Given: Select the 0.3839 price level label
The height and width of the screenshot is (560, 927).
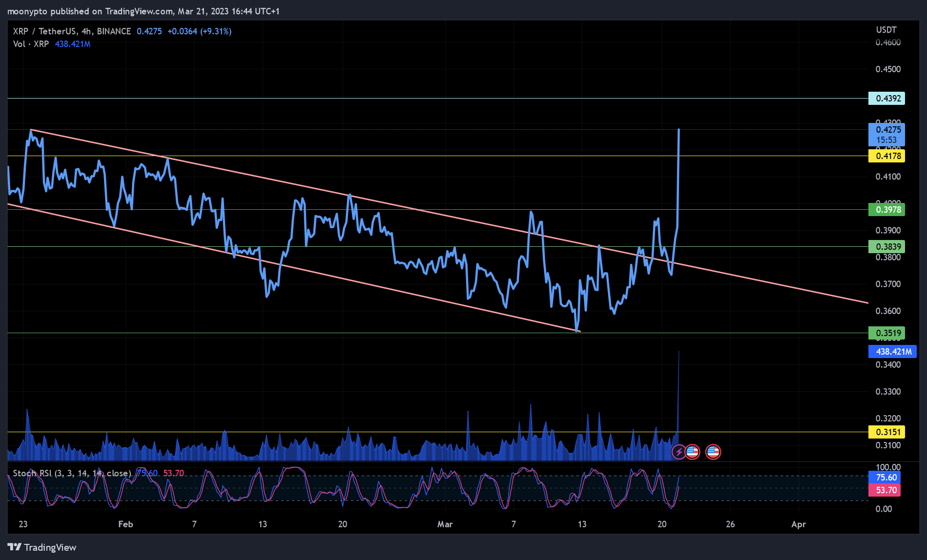Looking at the screenshot, I should (x=886, y=247).
